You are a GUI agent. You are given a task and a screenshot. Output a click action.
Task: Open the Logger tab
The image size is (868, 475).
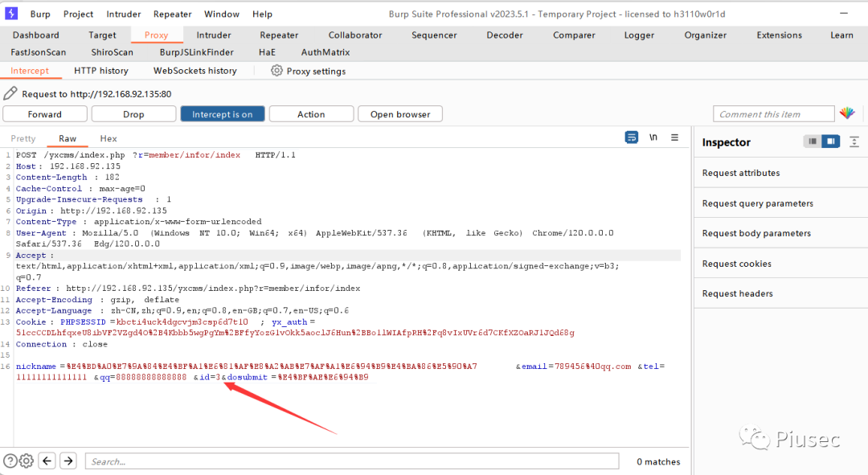(x=639, y=35)
